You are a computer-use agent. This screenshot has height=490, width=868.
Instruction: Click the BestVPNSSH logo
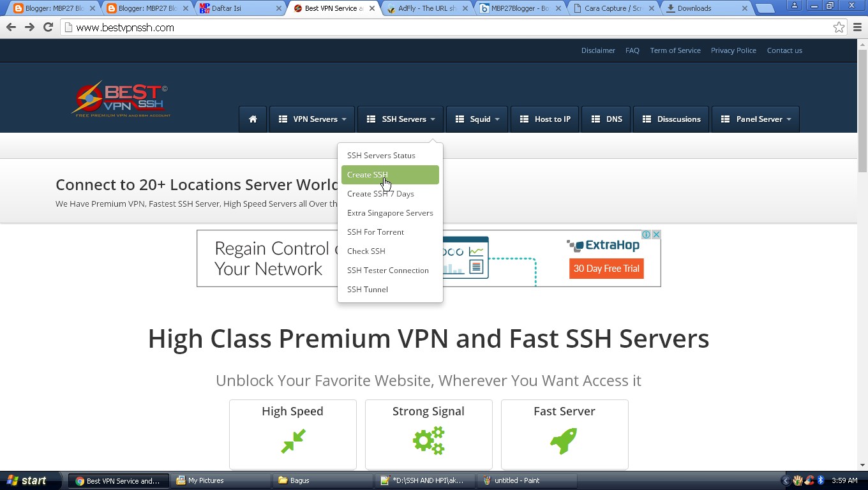coord(121,99)
